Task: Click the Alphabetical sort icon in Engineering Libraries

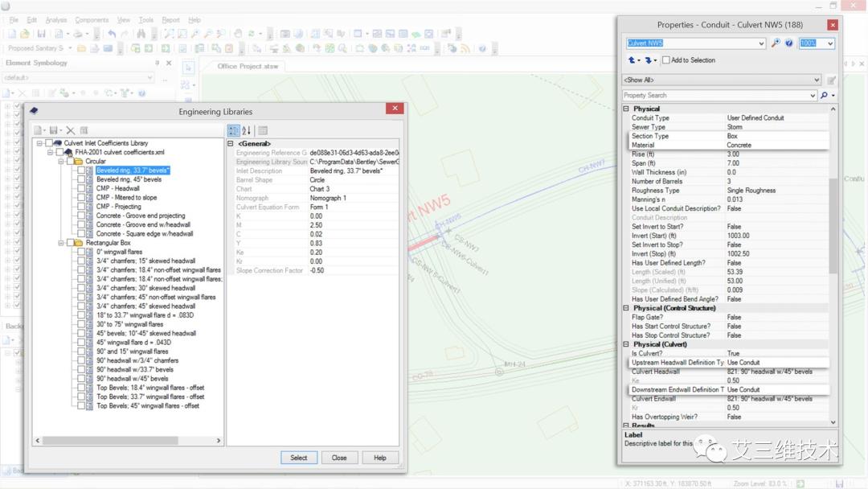Action: click(246, 130)
